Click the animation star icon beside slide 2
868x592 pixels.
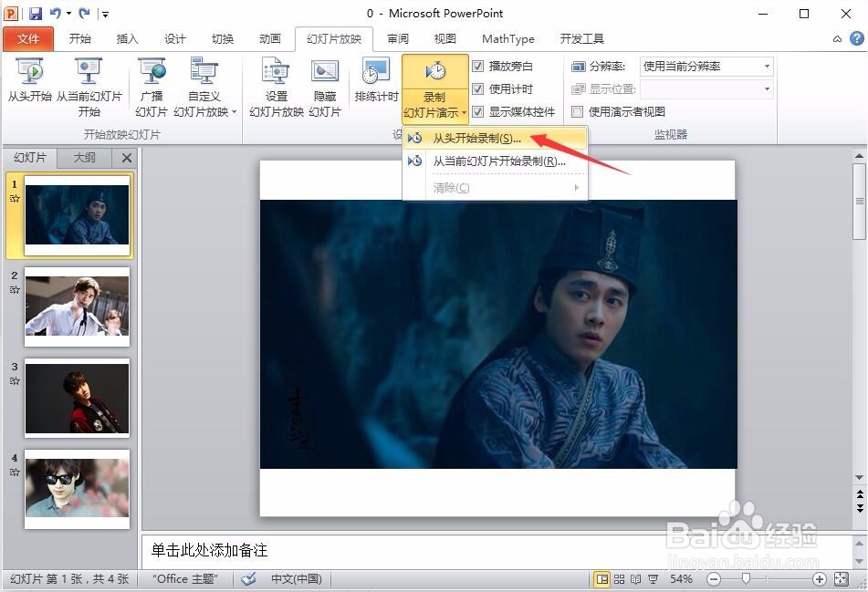15,289
